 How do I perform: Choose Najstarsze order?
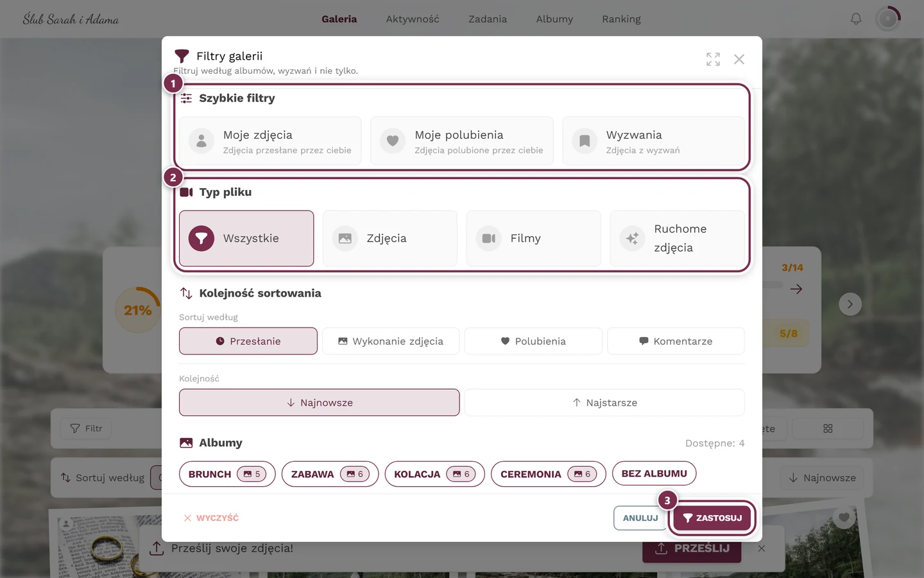tap(604, 403)
